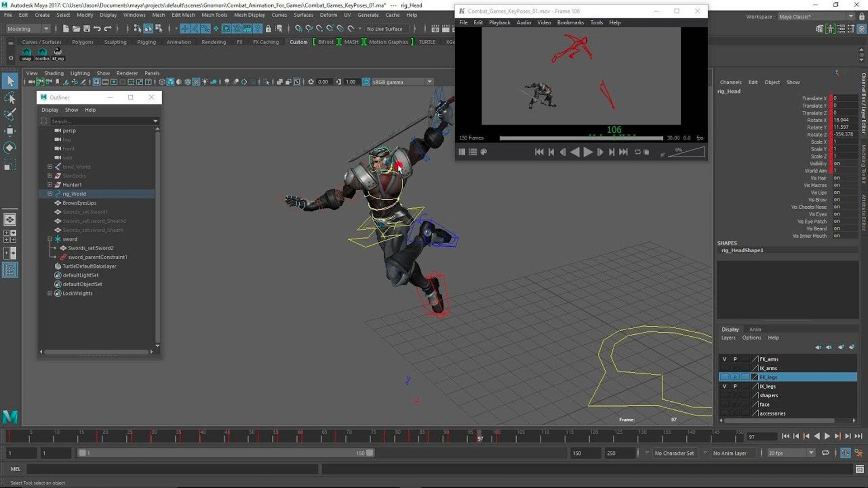Screen dimensions: 868x488
Task: Click the grid display icon in the viewport toolbar
Action: (96, 82)
